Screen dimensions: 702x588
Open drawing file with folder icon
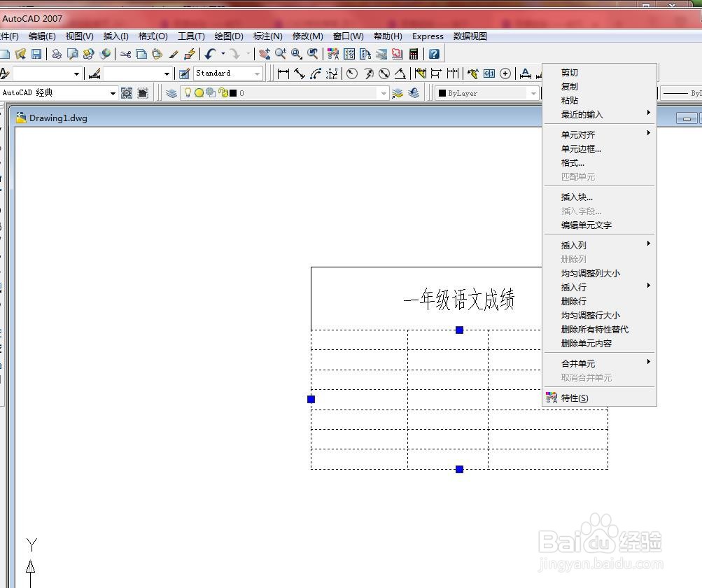pyautogui.click(x=20, y=54)
